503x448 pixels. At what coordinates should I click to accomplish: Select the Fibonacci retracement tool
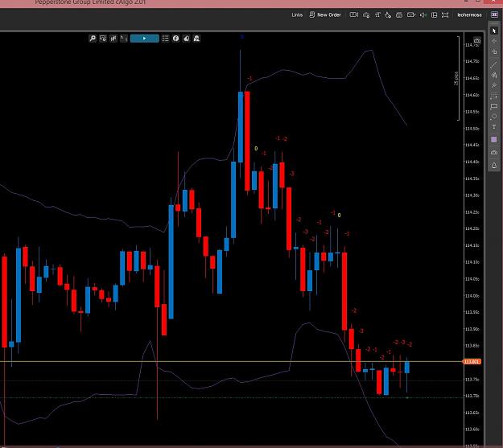[x=494, y=96]
